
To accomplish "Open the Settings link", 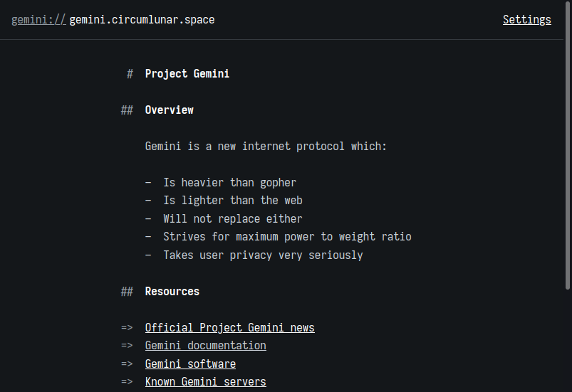I will tap(526, 20).
